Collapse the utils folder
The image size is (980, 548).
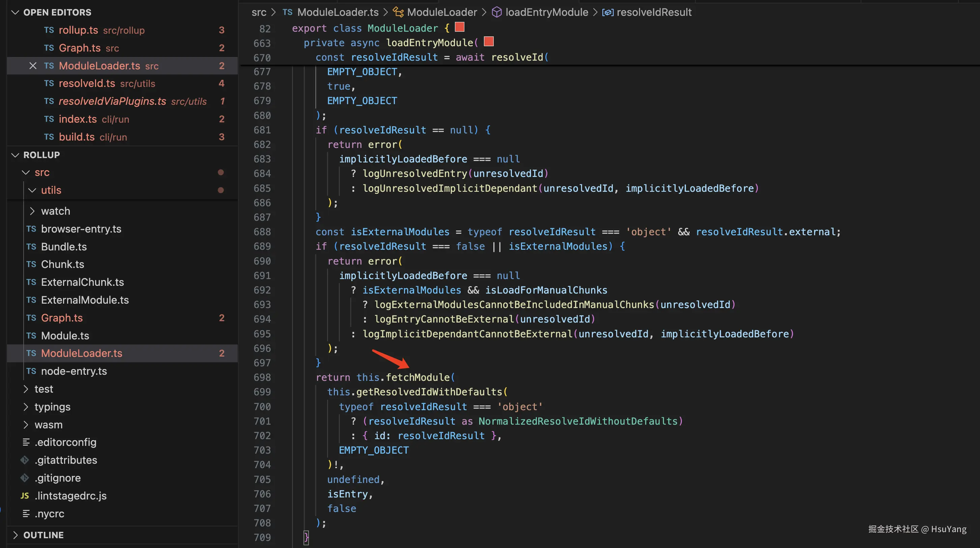[32, 190]
